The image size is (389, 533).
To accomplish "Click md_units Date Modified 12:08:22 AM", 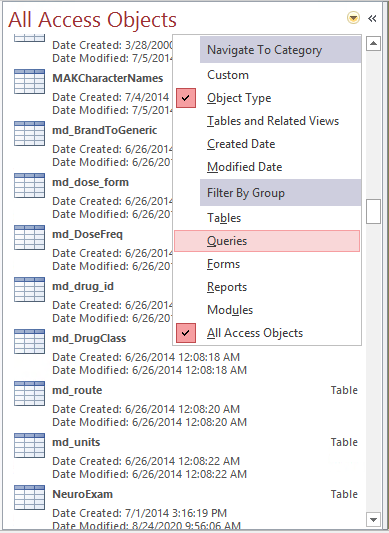I will pyautogui.click(x=150, y=474).
